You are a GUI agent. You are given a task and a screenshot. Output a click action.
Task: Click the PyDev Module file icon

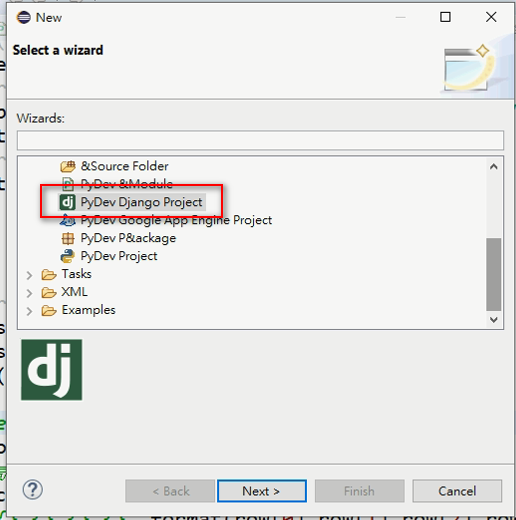[68, 184]
